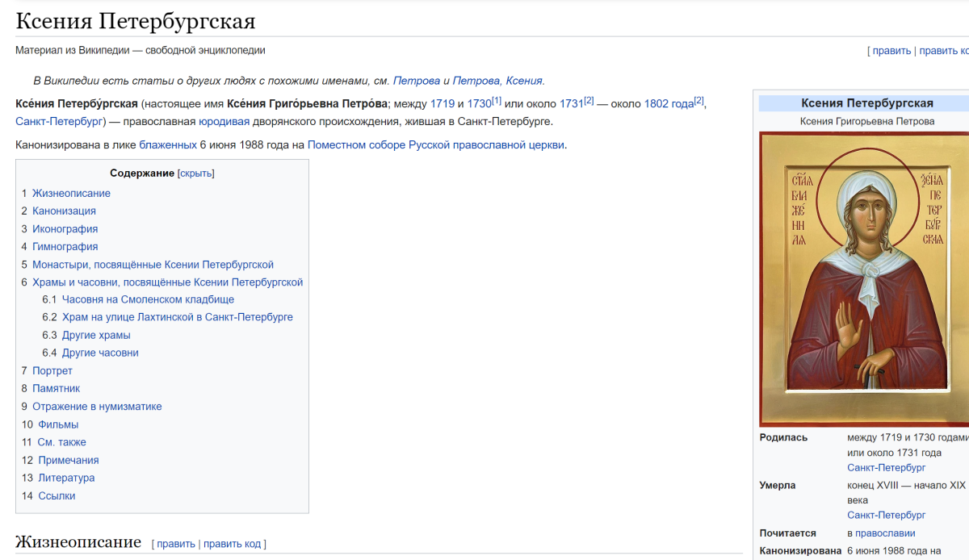Screen dimensions: 969x560
Task: Open footnote [1] after year 1730
Action: (497, 101)
